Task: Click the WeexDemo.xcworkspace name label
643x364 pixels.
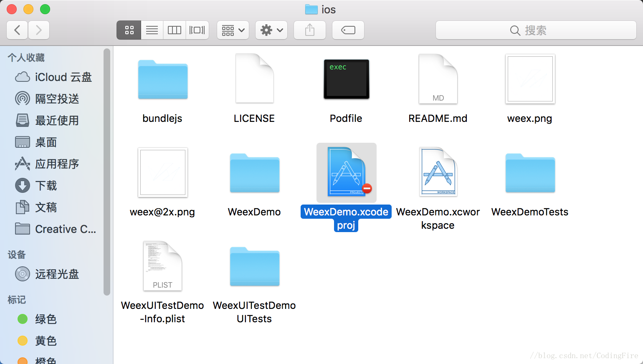Action: 438,218
